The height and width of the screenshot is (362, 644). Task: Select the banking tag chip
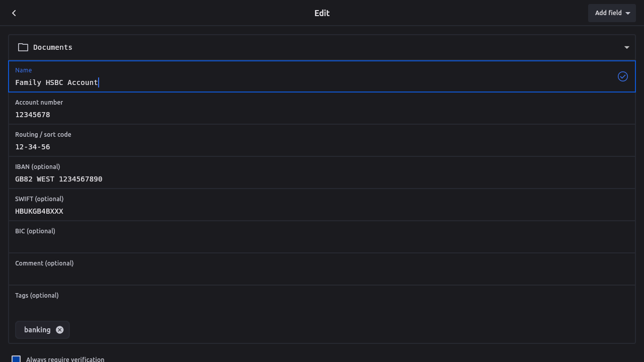click(37, 330)
